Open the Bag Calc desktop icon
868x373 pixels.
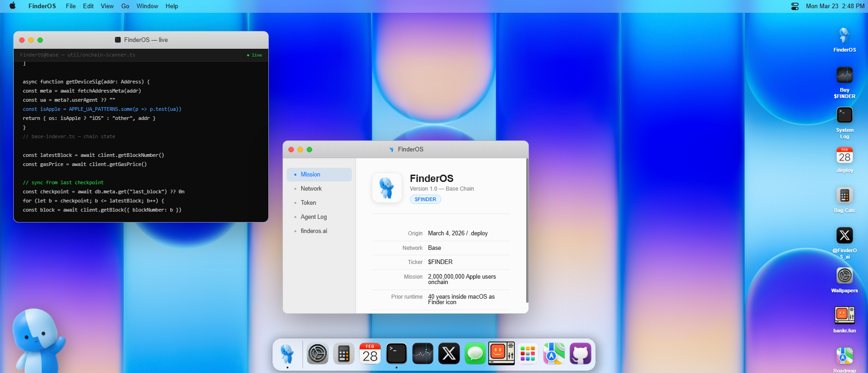pyautogui.click(x=845, y=200)
